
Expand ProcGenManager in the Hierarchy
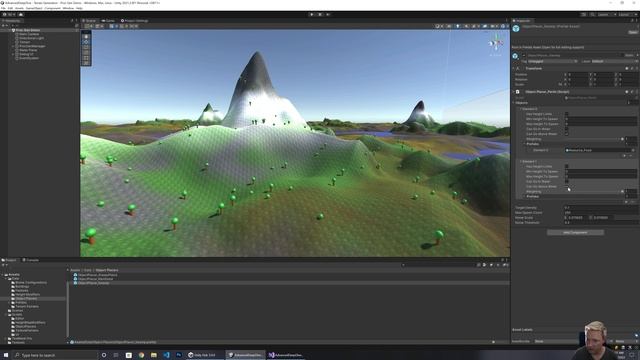point(13,46)
